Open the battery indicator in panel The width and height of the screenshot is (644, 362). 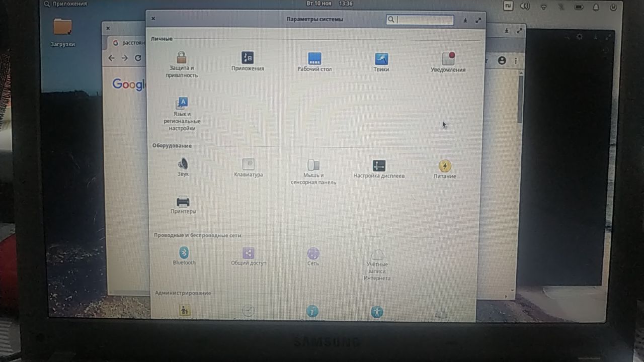point(578,7)
